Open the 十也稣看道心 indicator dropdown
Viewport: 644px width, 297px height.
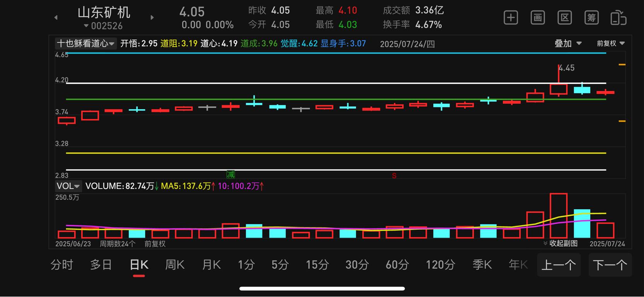point(85,43)
